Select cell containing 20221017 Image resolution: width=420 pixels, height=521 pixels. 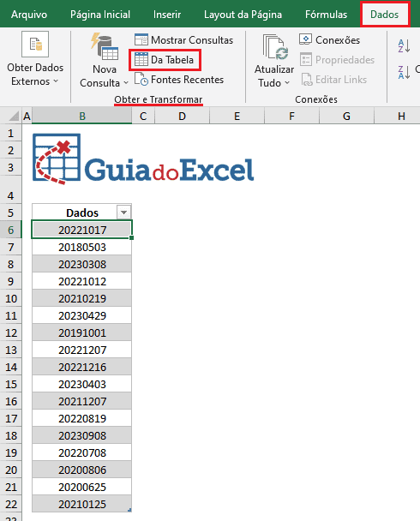82,230
